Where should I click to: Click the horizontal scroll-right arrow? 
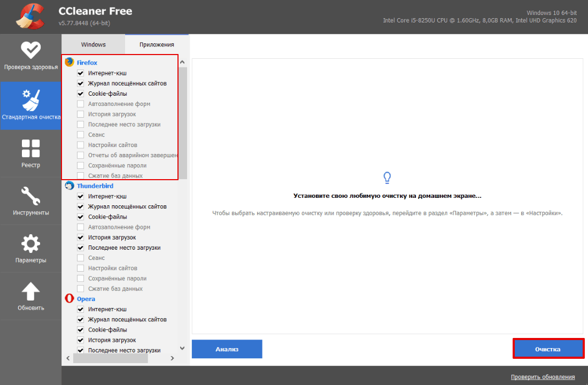click(172, 358)
